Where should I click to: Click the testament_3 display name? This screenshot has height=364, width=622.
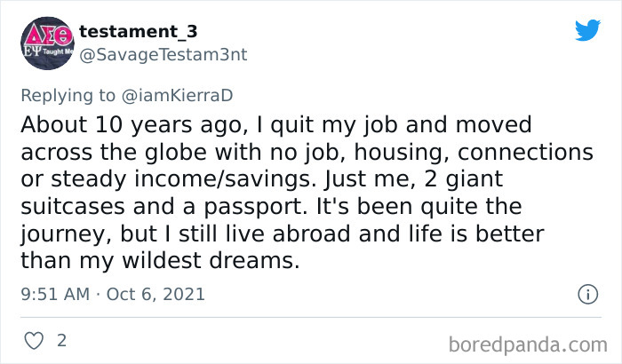pyautogui.click(x=139, y=31)
